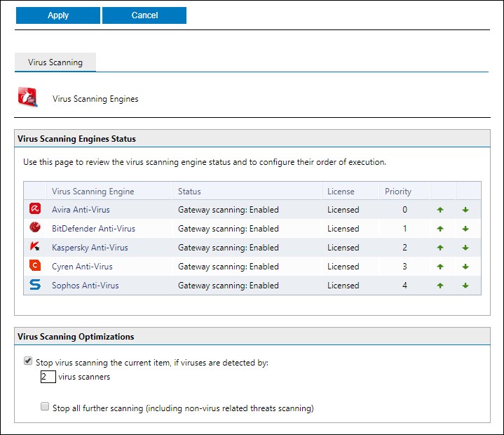The width and height of the screenshot is (504, 435).
Task: Click the Virus Scanning Engines title text
Action: (95, 99)
